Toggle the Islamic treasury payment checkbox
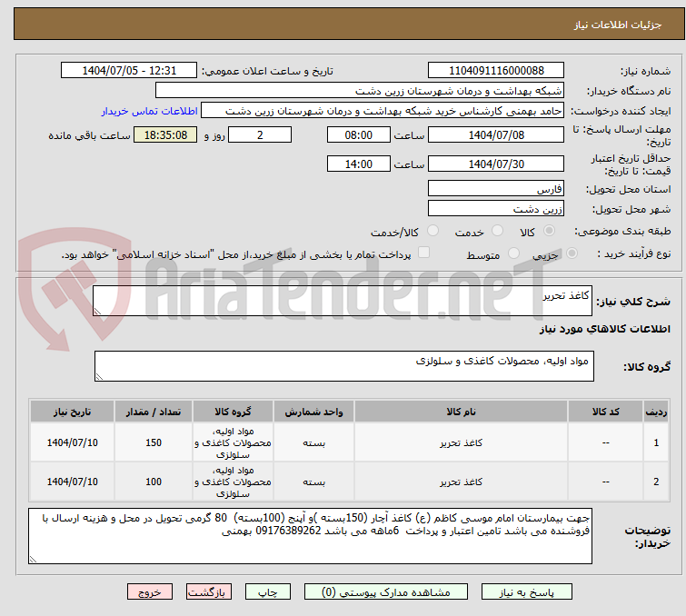 (x=423, y=253)
